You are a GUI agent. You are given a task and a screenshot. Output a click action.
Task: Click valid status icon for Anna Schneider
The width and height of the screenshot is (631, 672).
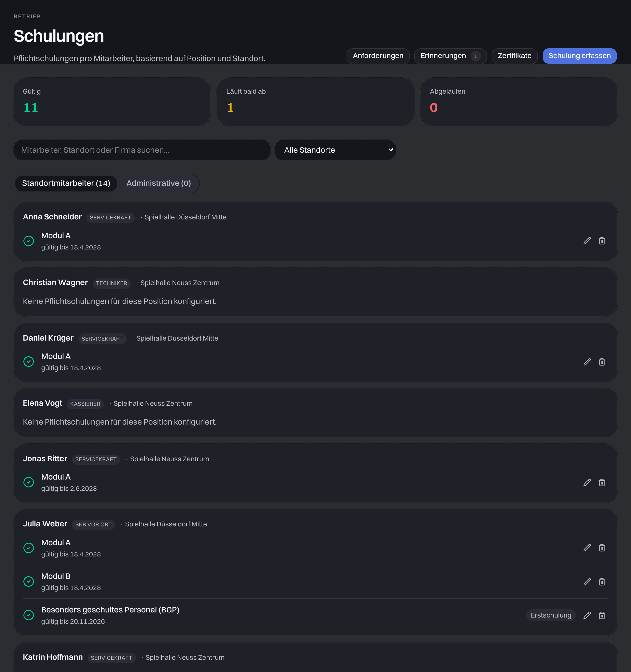(x=29, y=241)
